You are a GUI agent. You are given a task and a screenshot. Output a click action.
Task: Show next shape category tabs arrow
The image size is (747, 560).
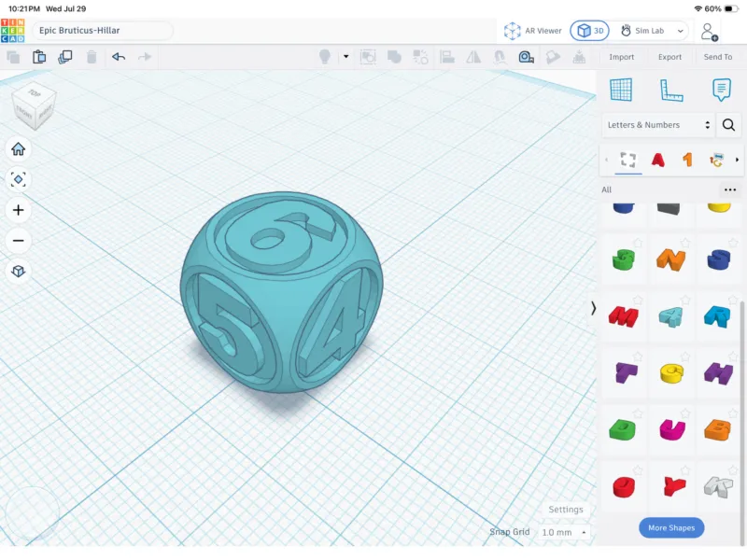pos(737,160)
